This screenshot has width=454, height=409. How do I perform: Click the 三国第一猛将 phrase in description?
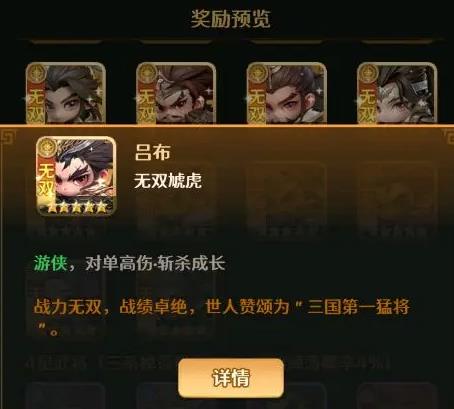[x=358, y=307]
